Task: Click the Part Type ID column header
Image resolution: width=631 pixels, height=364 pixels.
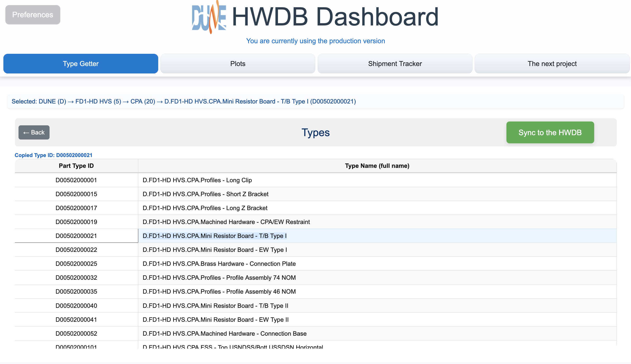Action: coord(76,166)
